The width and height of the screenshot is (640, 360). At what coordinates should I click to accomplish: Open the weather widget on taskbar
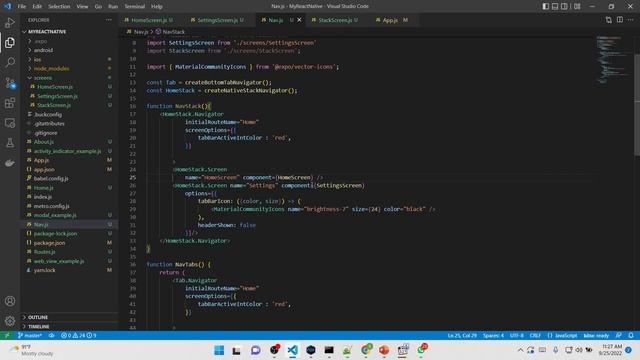[x=32, y=350]
